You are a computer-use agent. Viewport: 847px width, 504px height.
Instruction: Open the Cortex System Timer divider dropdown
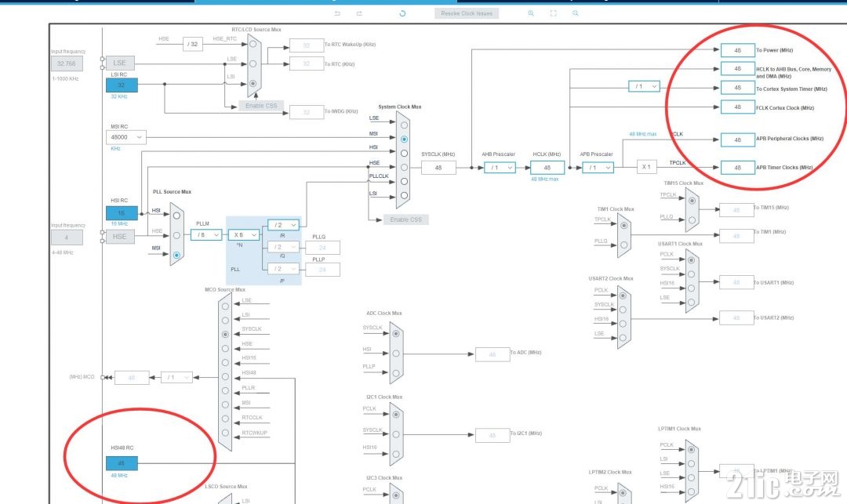tap(645, 86)
